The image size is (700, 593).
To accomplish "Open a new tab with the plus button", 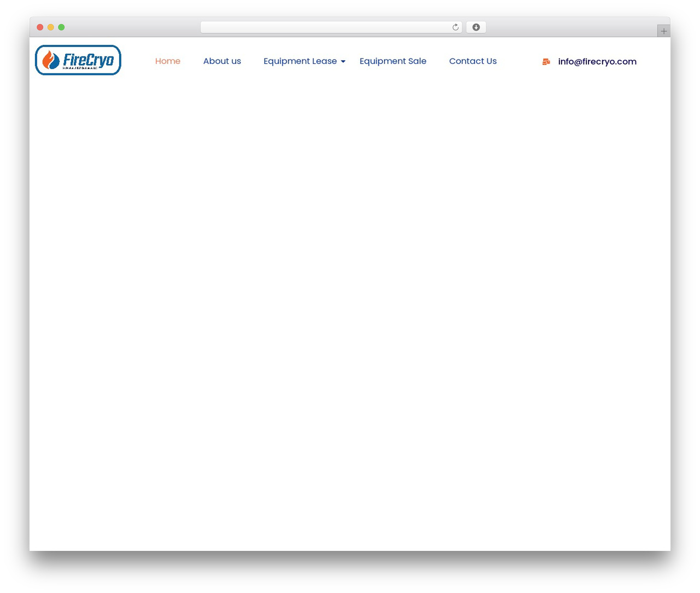I will 663,31.
